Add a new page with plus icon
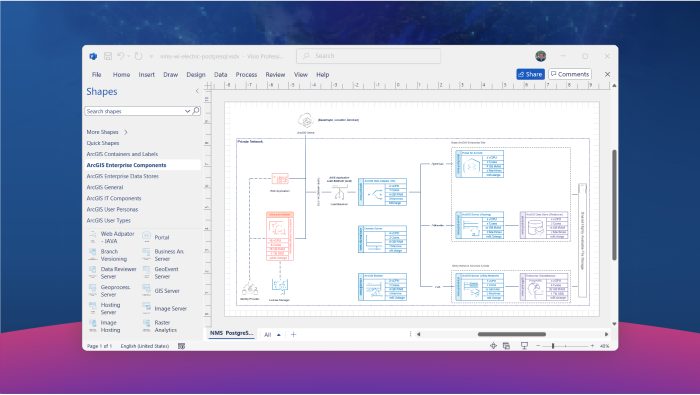This screenshot has width=700, height=395. click(x=293, y=334)
